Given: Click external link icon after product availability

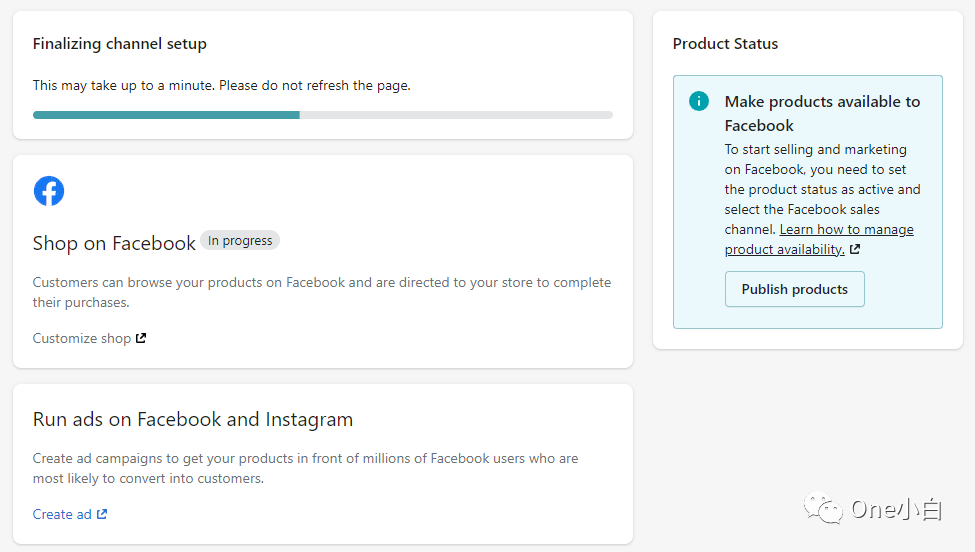Looking at the screenshot, I should click(x=855, y=249).
